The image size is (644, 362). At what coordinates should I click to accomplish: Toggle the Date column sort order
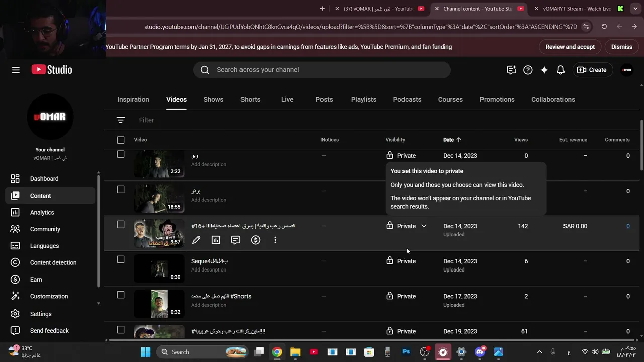pos(452,140)
